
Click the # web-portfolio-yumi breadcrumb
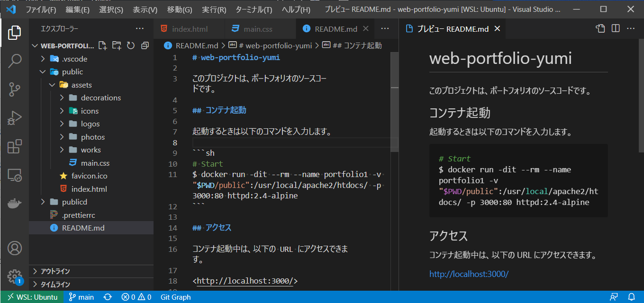point(271,45)
